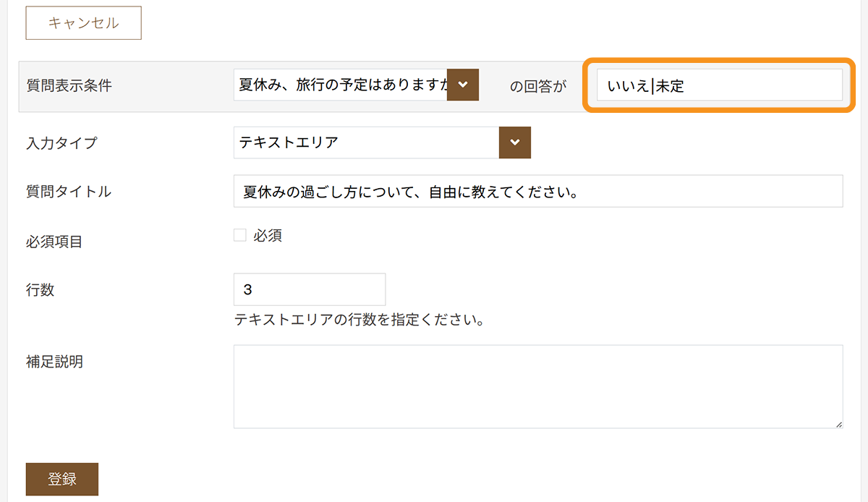Submit the form with the 登録 button
This screenshot has width=868, height=502.
point(62,479)
